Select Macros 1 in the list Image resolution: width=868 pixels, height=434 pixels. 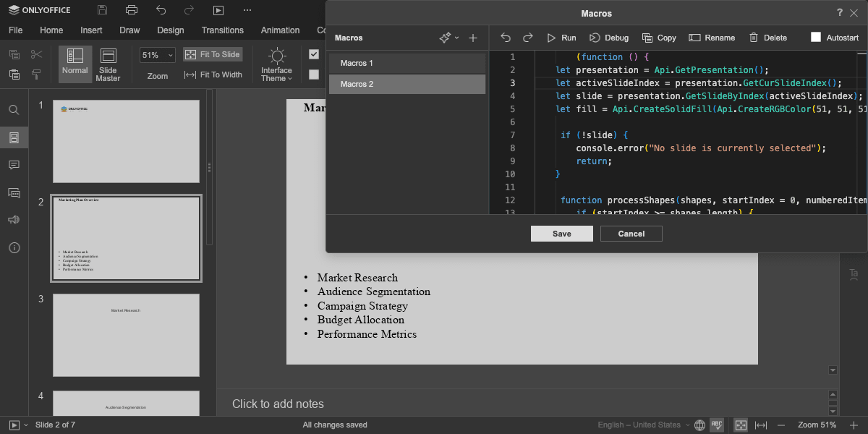pyautogui.click(x=407, y=63)
